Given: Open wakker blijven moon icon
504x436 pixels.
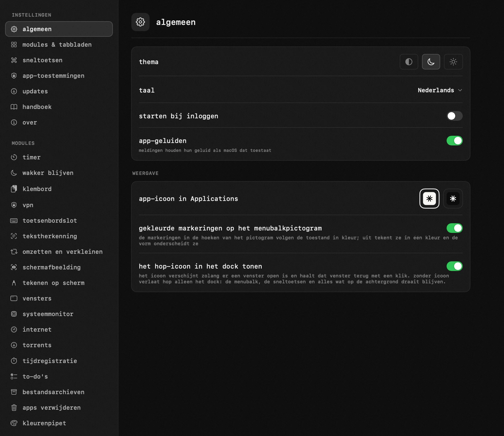Looking at the screenshot, I should pos(14,173).
